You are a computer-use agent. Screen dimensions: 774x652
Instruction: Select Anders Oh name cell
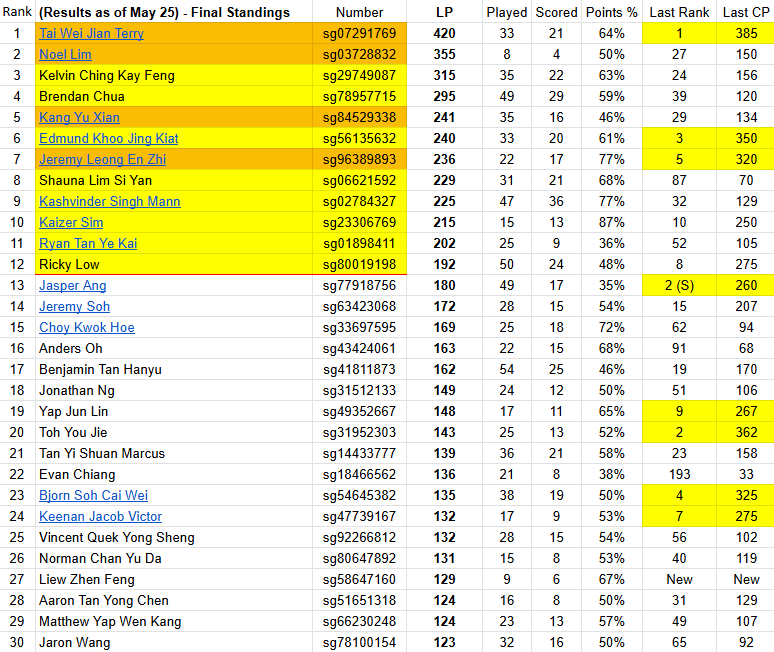(174, 348)
